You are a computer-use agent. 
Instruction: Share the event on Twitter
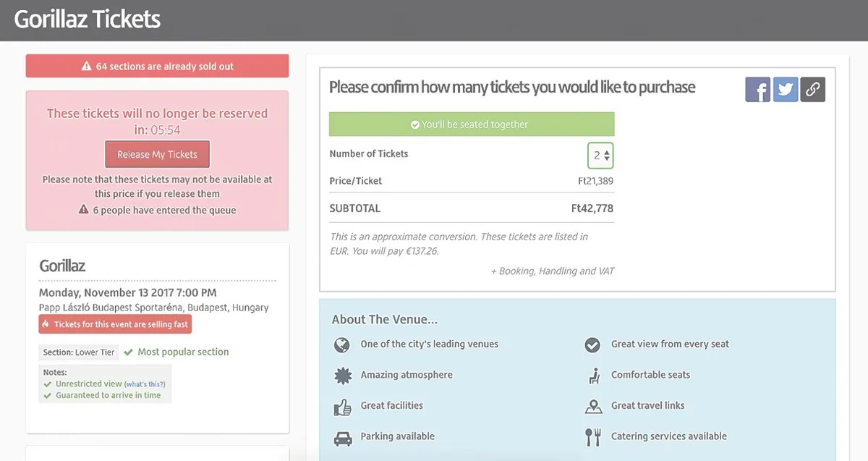pos(785,89)
